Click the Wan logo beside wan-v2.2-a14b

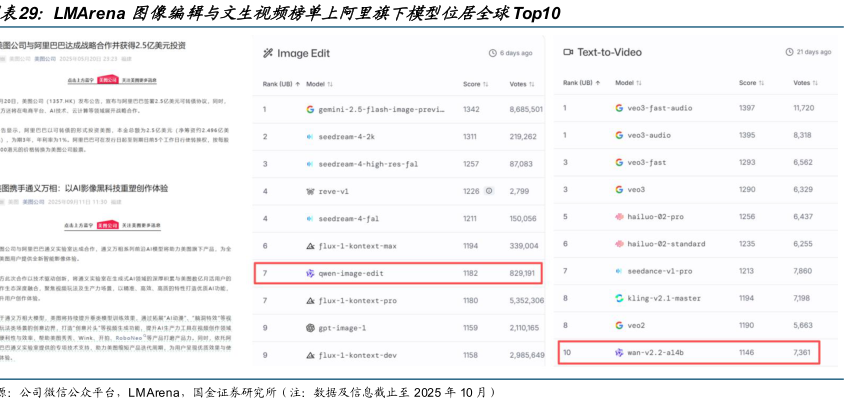[x=619, y=352]
